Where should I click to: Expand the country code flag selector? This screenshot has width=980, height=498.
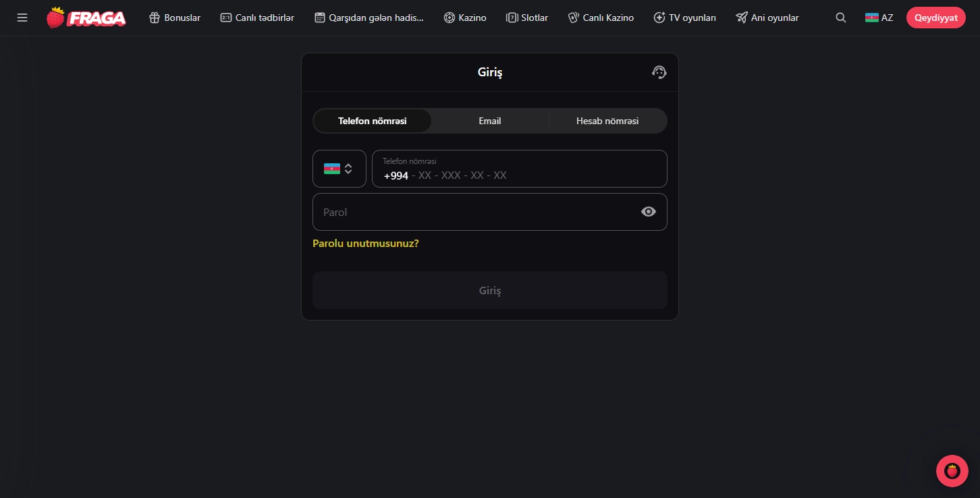[x=339, y=169]
